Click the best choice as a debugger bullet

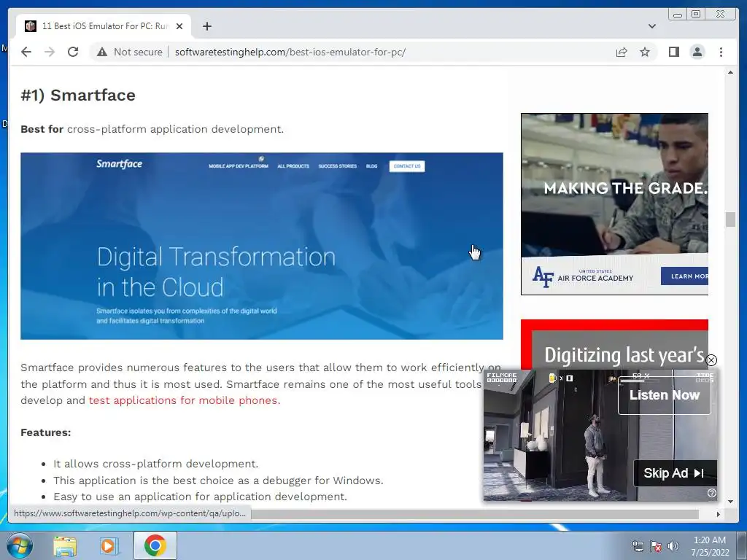218,481
